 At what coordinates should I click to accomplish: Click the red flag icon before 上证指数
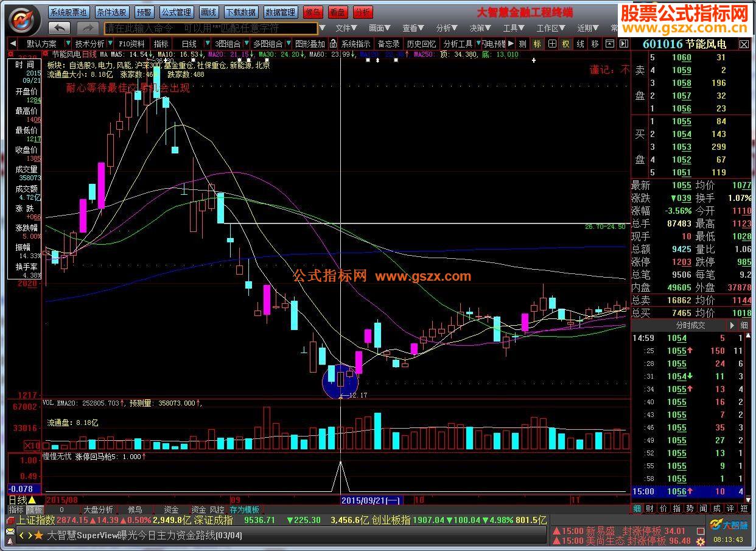(11, 521)
